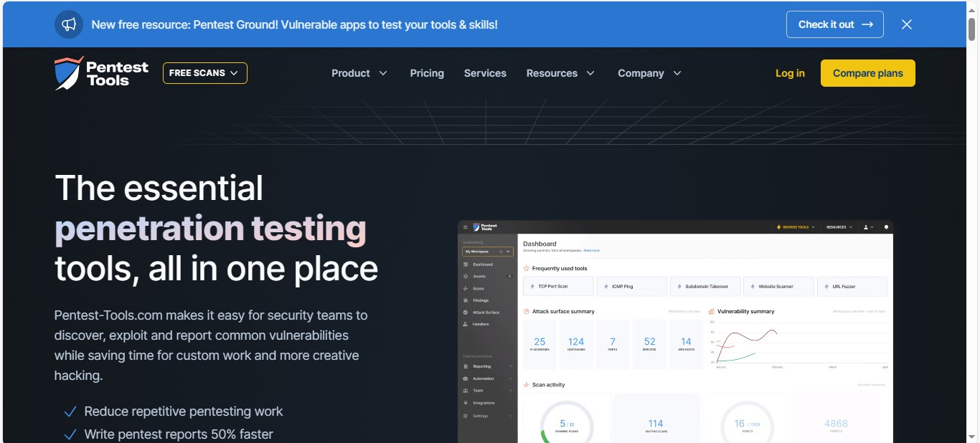Open the ICMP Ping tool card
Viewport: 980px width, 443px height.
631,286
